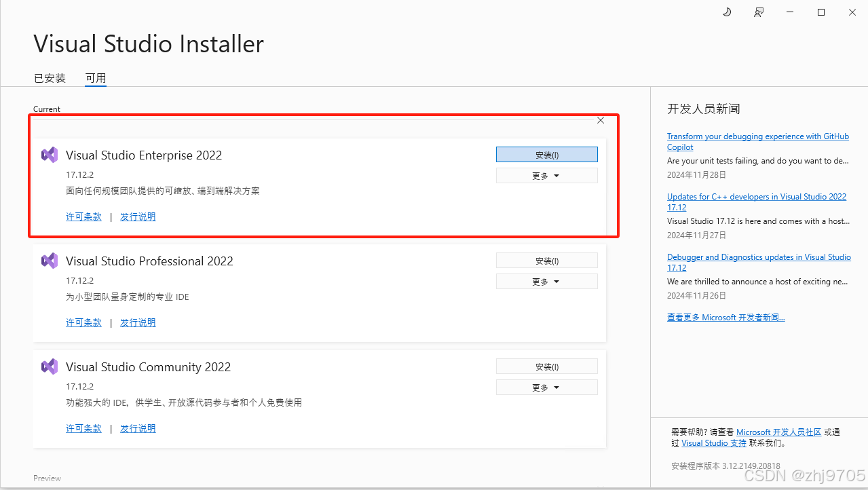Click the Visual Studio Community 2022 title
Viewport: 868px width, 490px height.
[x=148, y=366]
